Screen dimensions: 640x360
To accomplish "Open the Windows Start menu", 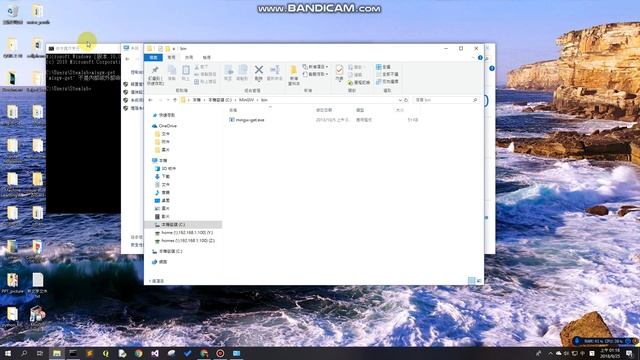I will pos(8,353).
